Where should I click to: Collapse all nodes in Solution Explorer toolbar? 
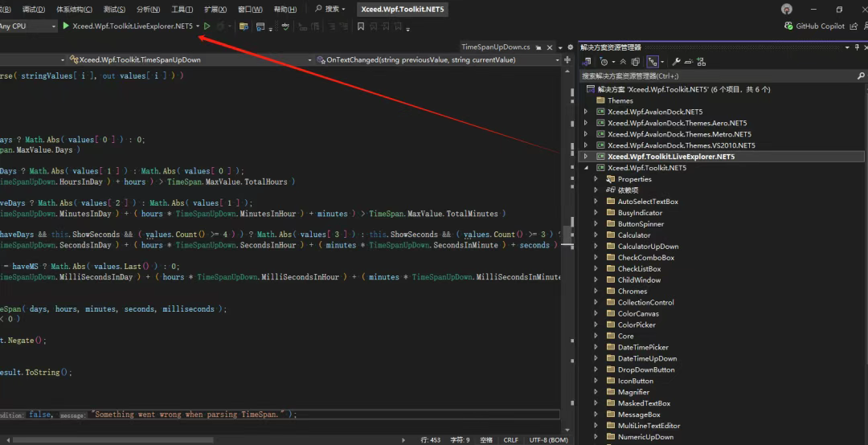[621, 62]
